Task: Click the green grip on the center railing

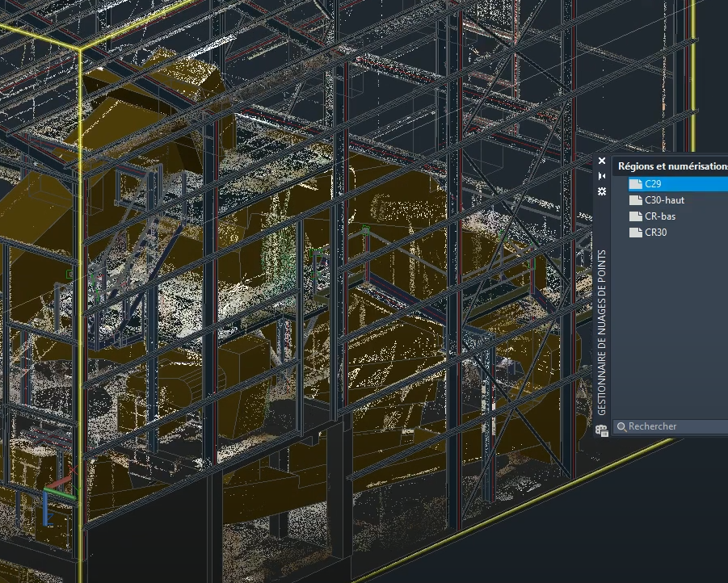Action: point(365,231)
